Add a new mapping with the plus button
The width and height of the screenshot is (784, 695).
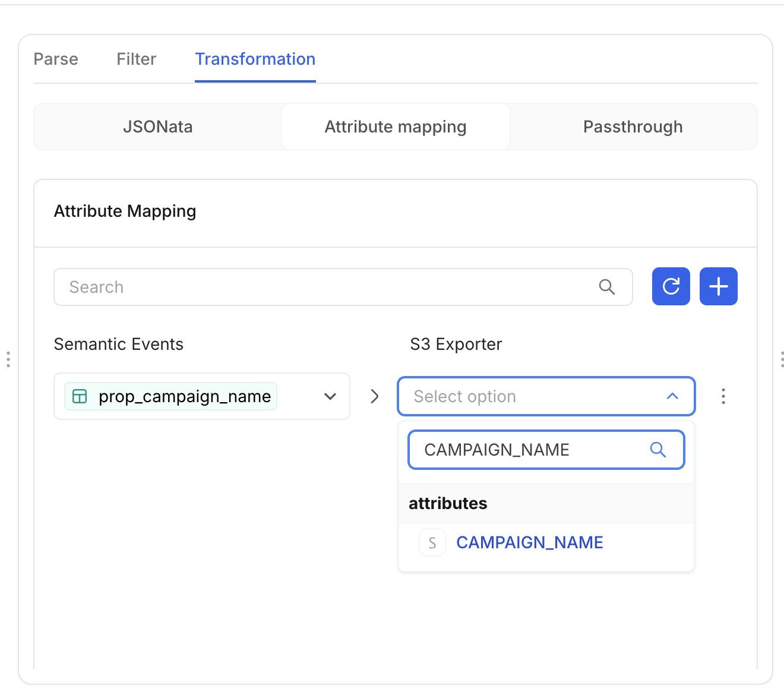pos(718,286)
